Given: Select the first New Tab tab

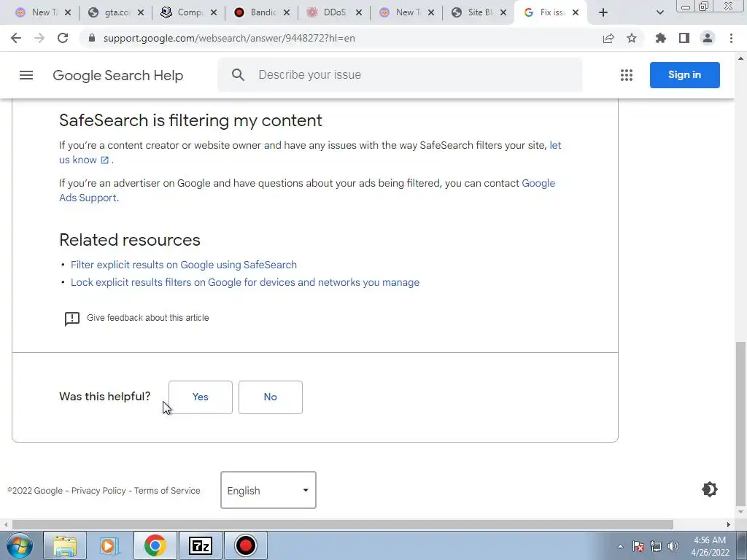Looking at the screenshot, I should 43,13.
